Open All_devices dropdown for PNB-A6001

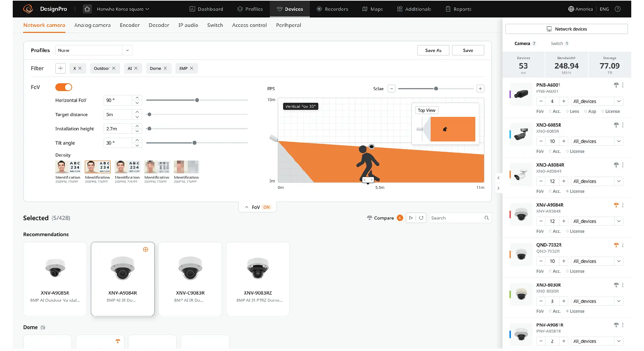tap(597, 101)
